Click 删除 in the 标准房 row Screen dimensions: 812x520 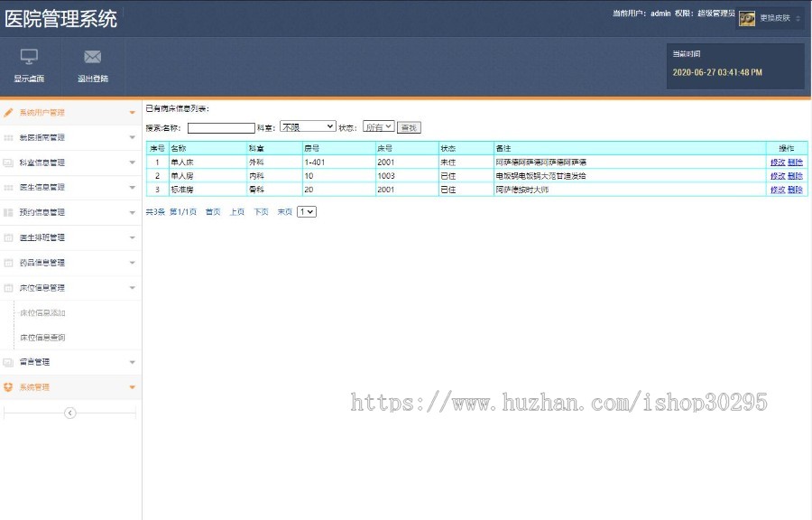pos(796,190)
